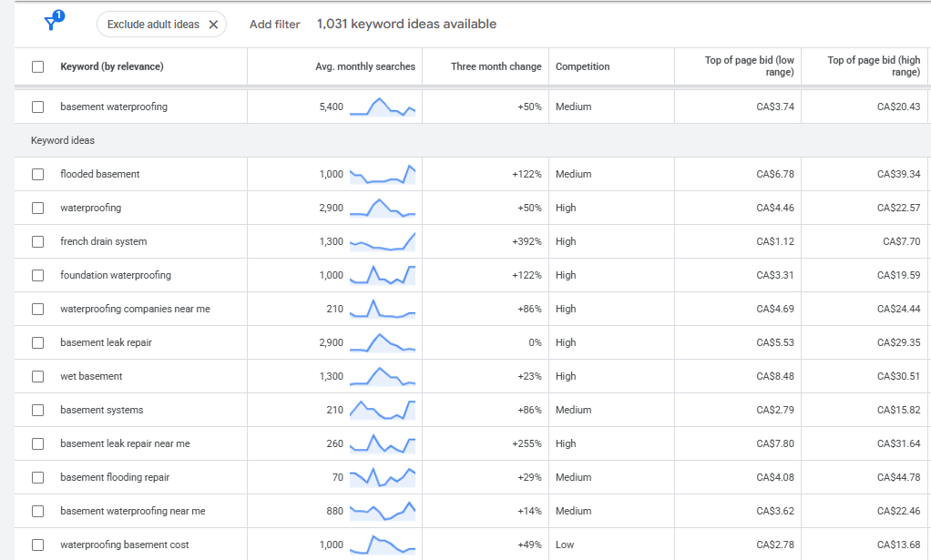This screenshot has width=931, height=560.
Task: View basement flooding repair trend sparkline
Action: point(383,477)
